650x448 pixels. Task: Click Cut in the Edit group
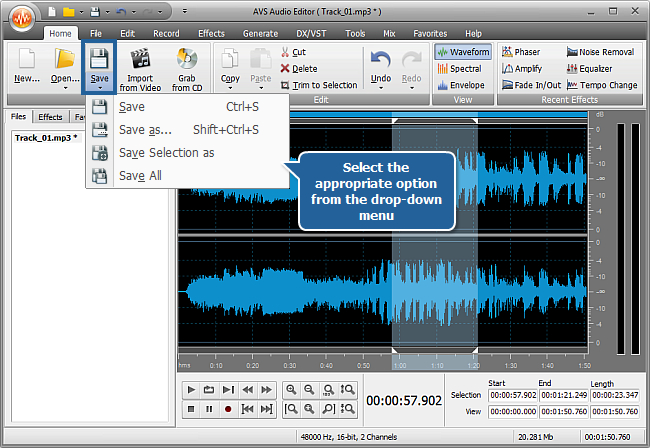click(x=293, y=52)
